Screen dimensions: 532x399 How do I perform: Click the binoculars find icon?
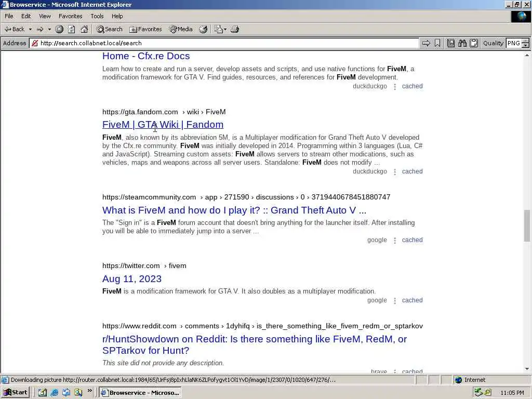tap(462, 43)
